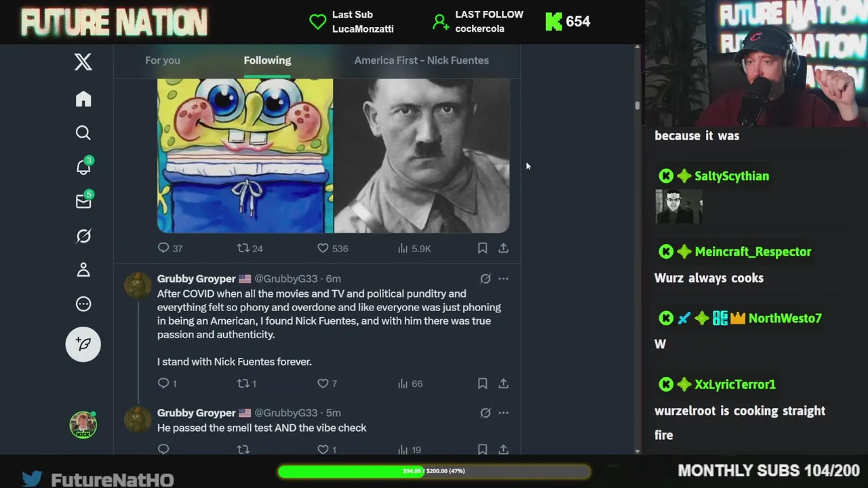The height and width of the screenshot is (488, 868).
Task: Bookmark the image post
Action: [482, 248]
